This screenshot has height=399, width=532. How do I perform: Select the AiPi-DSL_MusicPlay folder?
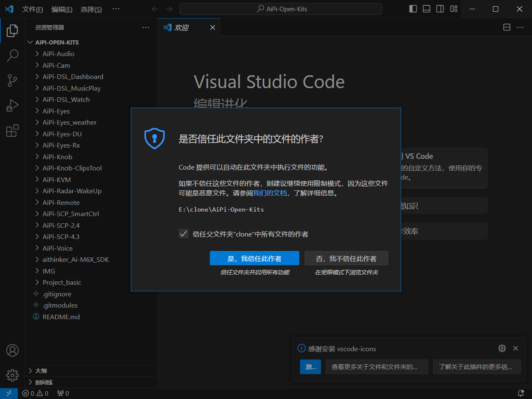[91, 88]
